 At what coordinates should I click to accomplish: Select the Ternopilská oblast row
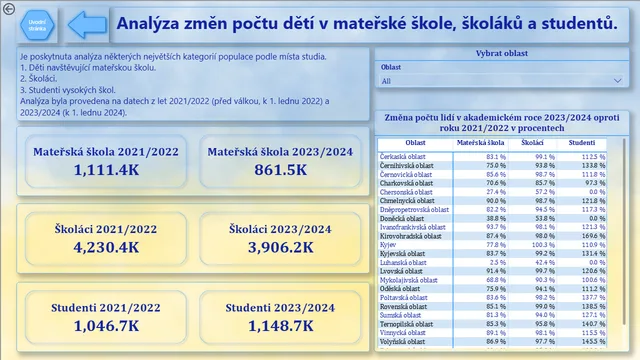point(492,324)
